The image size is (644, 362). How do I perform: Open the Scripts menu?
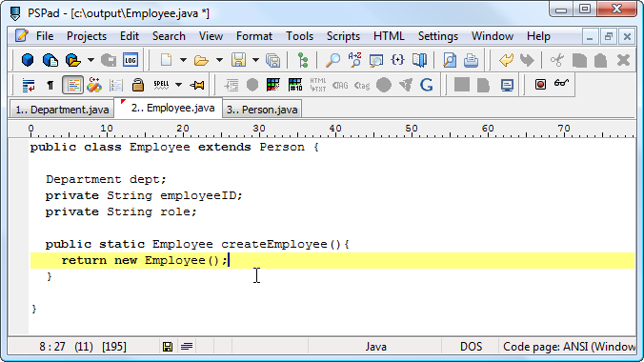pyautogui.click(x=343, y=36)
